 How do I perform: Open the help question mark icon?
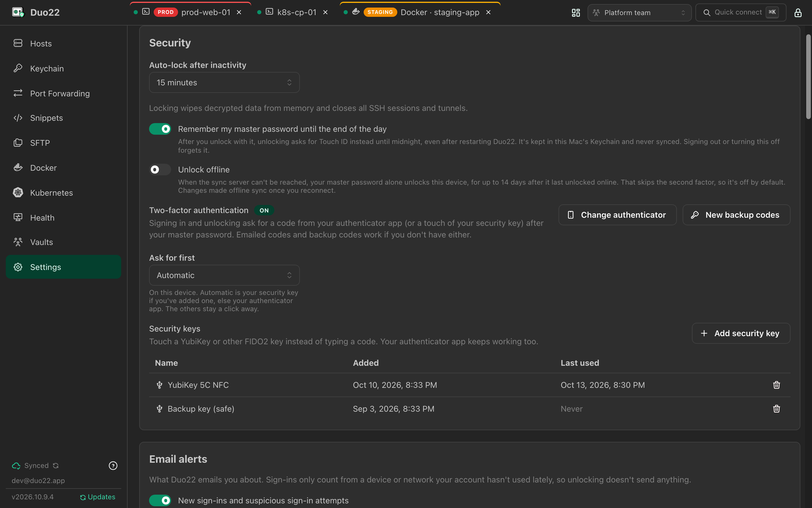pos(113,466)
